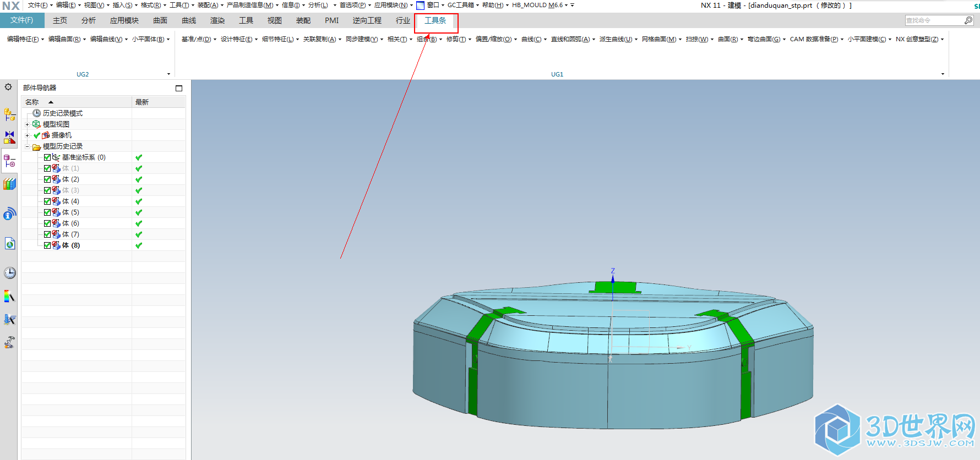Toggle the 体 (7) checkbox
The image size is (980, 460).
47,234
